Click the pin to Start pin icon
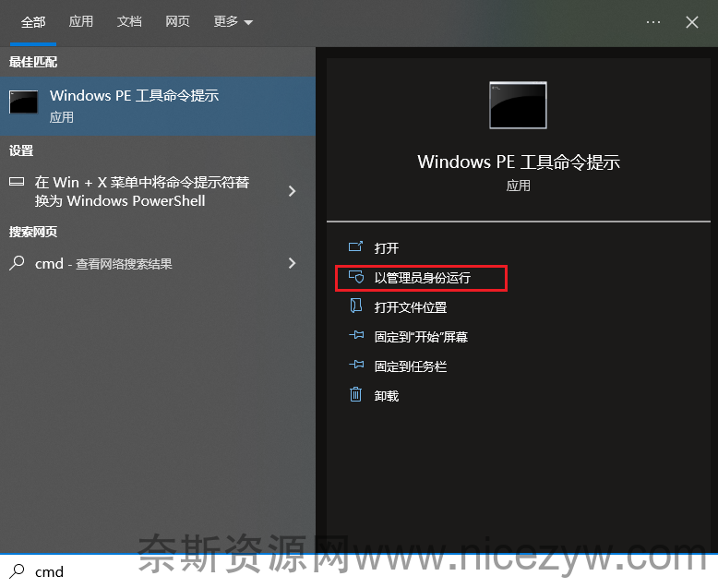Image resolution: width=718 pixels, height=588 pixels. click(356, 336)
